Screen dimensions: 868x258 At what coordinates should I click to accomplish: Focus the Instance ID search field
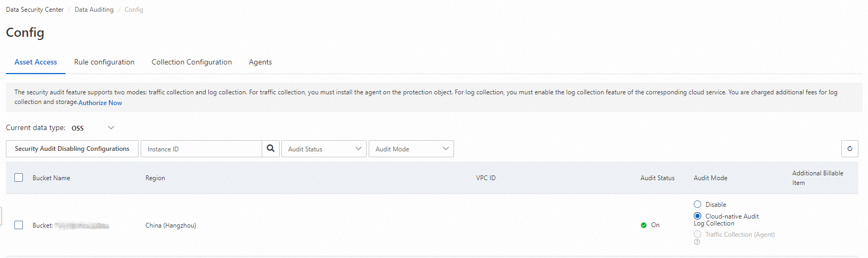[x=201, y=149]
